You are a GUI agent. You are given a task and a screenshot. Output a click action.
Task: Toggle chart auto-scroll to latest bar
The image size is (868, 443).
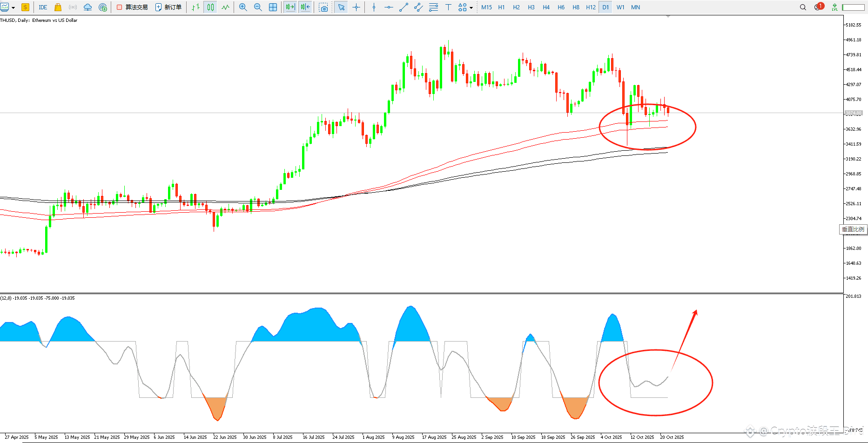coord(290,7)
